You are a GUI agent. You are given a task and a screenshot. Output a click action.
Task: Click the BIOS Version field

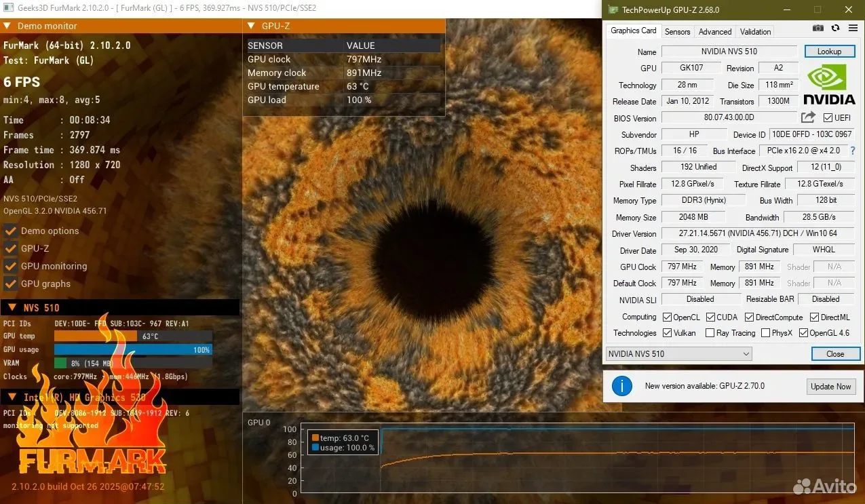729,118
